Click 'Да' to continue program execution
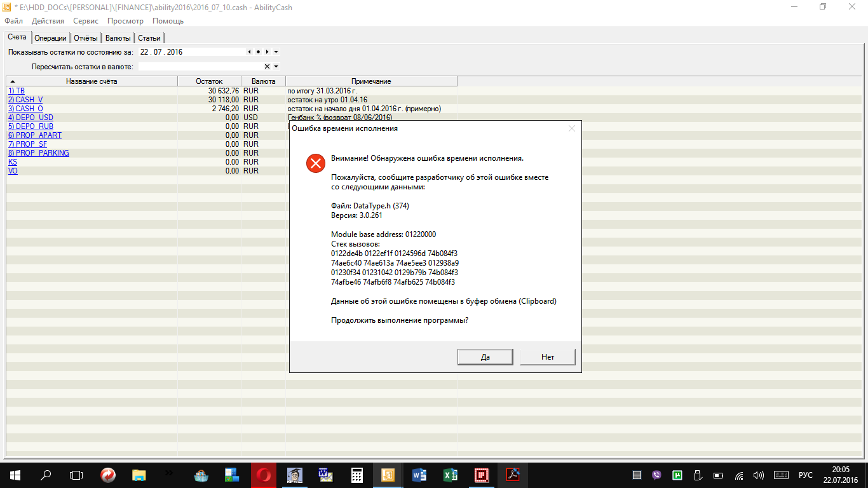 coord(485,357)
